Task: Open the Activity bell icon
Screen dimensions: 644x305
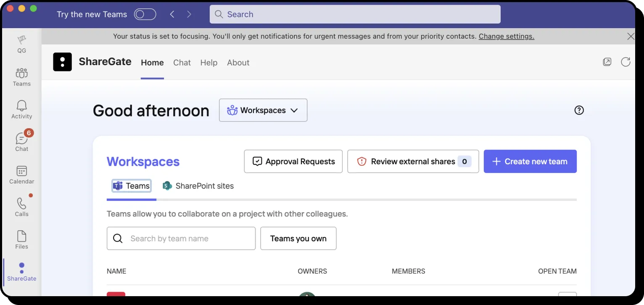Action: click(21, 109)
